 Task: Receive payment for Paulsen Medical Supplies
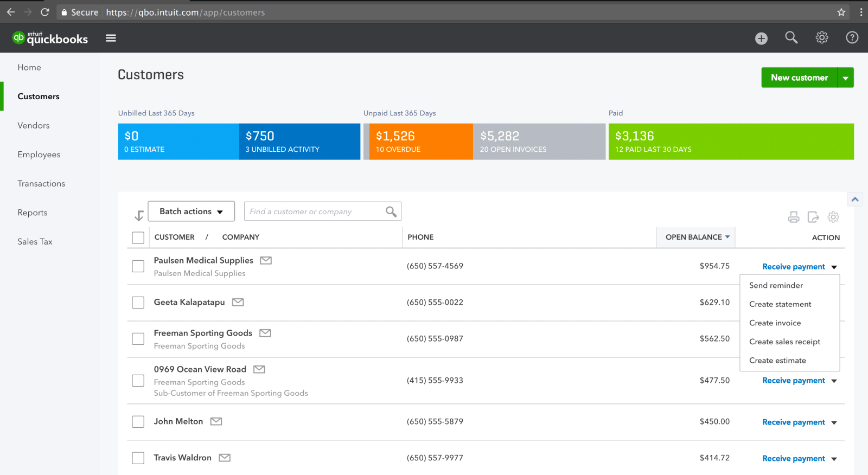[x=794, y=267]
